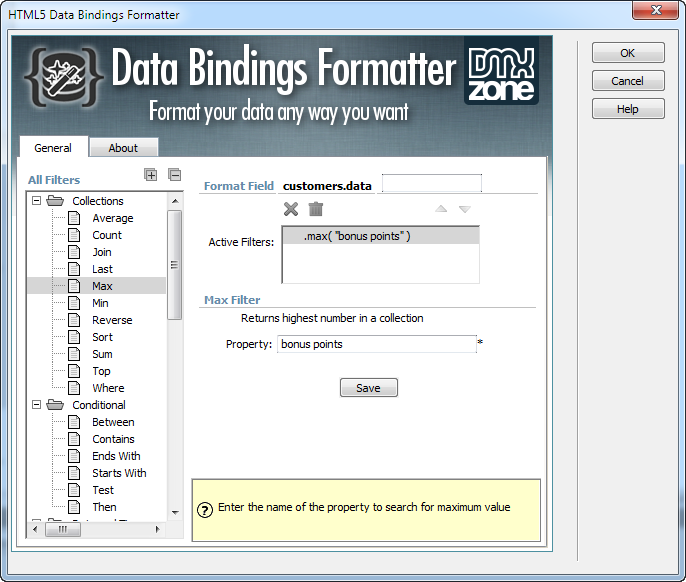Click the Data Bindings Formatter logo icon
This screenshot has width=686, height=582.
tap(64, 77)
